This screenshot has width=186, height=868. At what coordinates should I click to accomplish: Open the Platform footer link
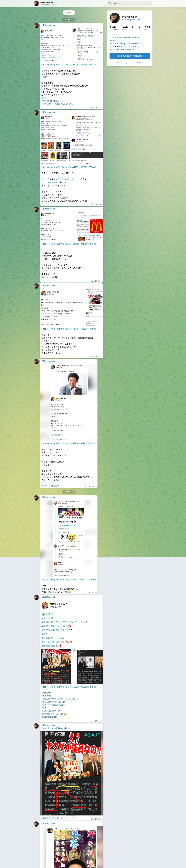point(140,63)
